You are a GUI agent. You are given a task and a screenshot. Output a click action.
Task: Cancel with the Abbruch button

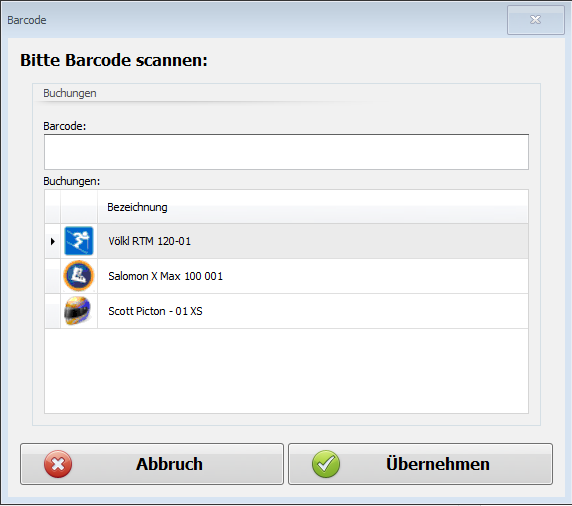[152, 464]
